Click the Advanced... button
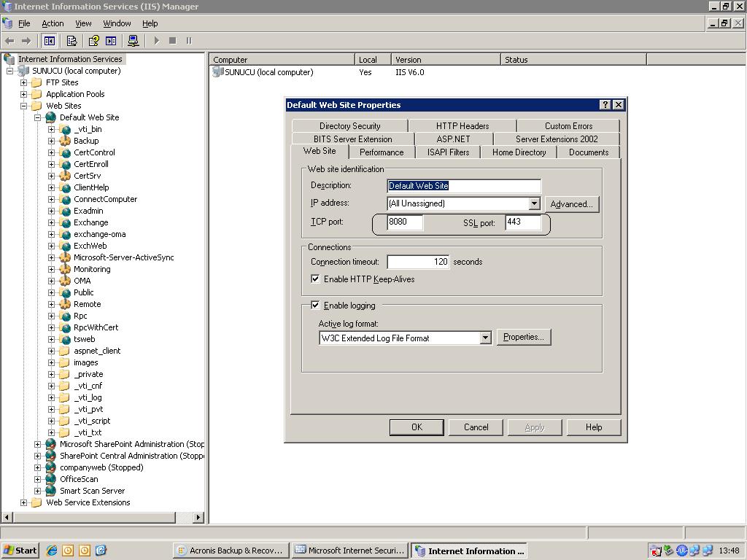 point(572,204)
